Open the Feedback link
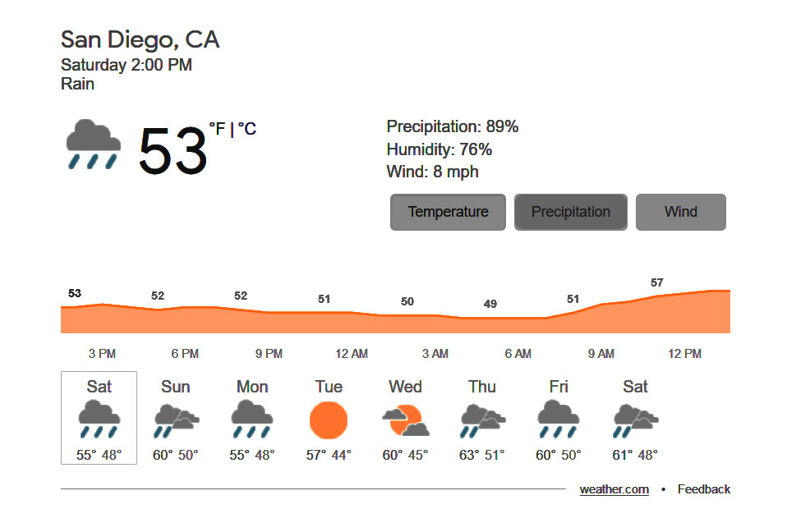787x532 pixels. [704, 489]
